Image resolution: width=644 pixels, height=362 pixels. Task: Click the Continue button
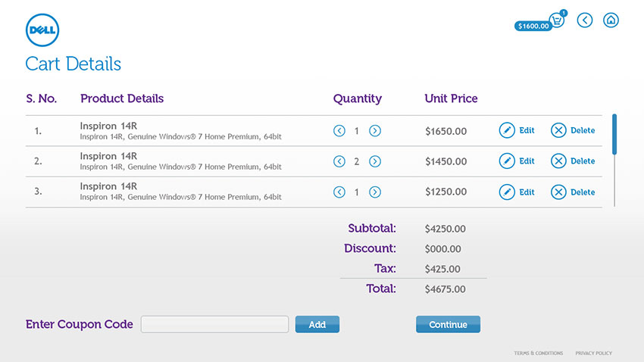tap(448, 324)
